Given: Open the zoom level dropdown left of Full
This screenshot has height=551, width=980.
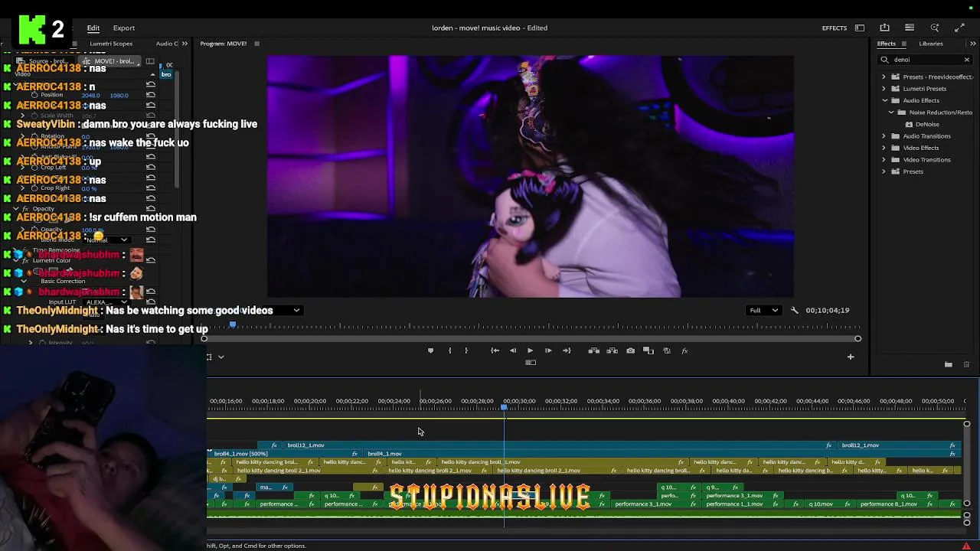Looking at the screenshot, I should point(283,310).
